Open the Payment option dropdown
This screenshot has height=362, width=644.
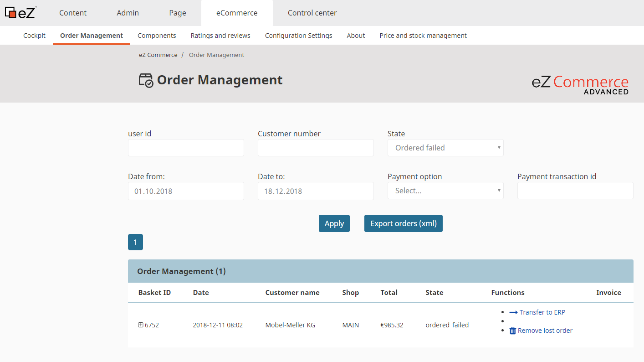coord(445,191)
